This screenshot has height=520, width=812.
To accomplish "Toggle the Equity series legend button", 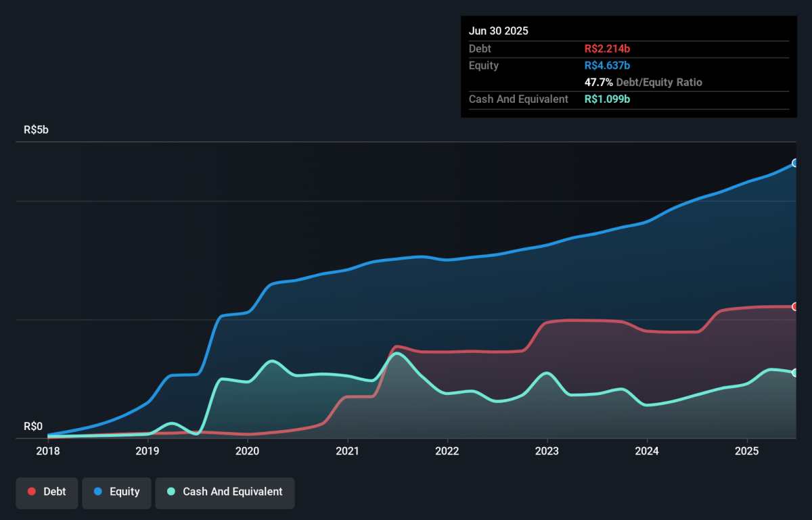I will pyautogui.click(x=116, y=492).
